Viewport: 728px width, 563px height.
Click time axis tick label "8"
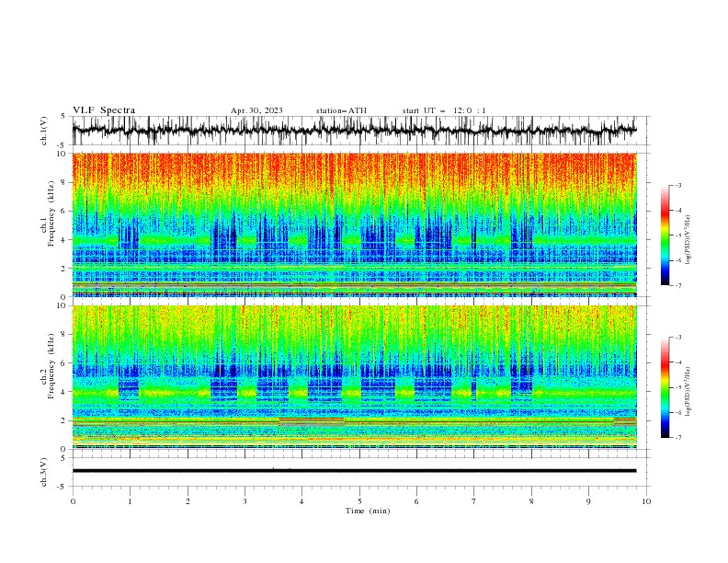click(x=531, y=501)
